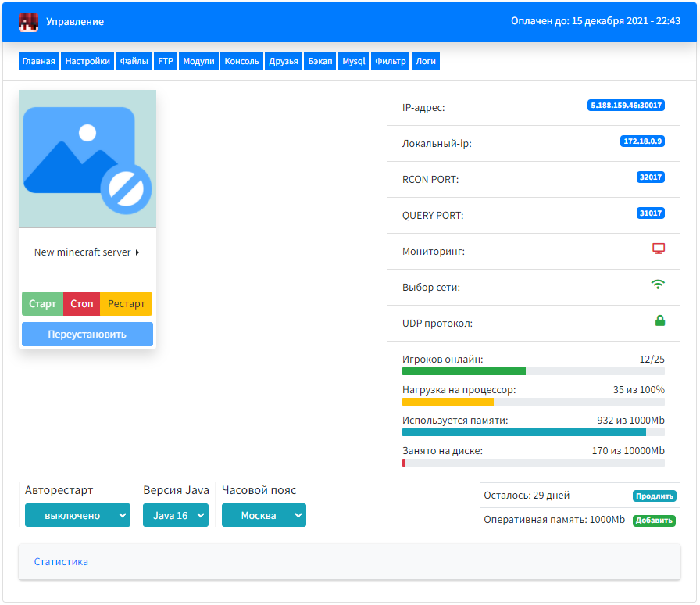Go to the FTP tab
Viewport: 700px width, 605px height.
[166, 61]
